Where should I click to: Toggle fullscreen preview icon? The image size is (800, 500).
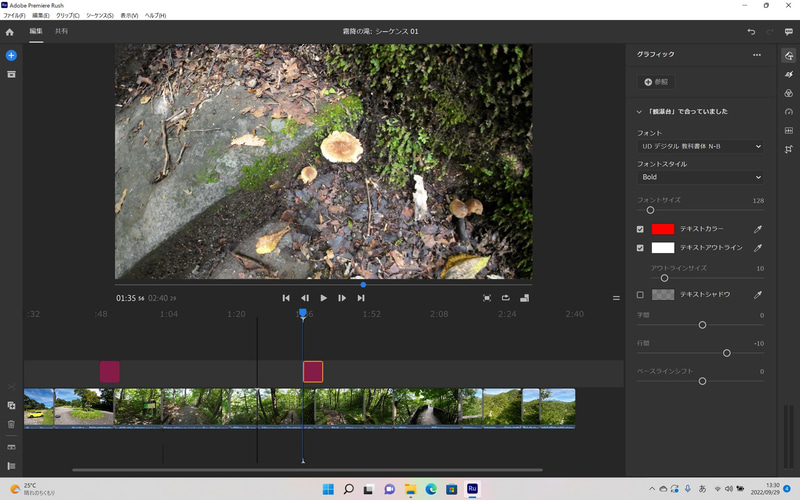487,298
